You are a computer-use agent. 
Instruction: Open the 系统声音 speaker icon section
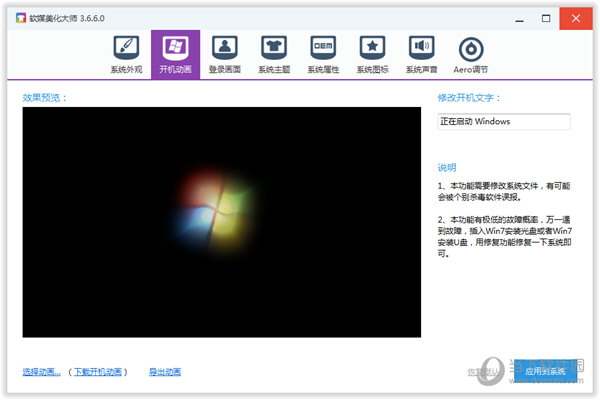click(x=421, y=55)
